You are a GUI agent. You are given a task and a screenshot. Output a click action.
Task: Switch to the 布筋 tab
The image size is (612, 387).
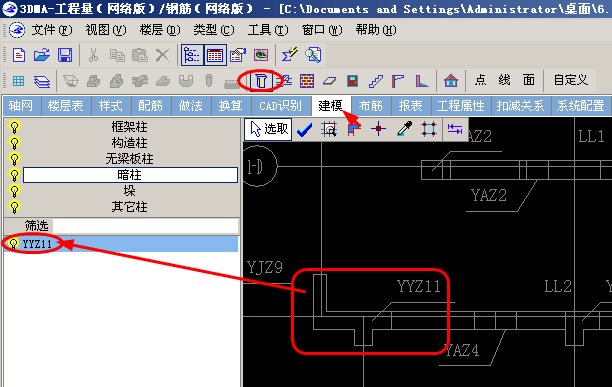(x=370, y=106)
